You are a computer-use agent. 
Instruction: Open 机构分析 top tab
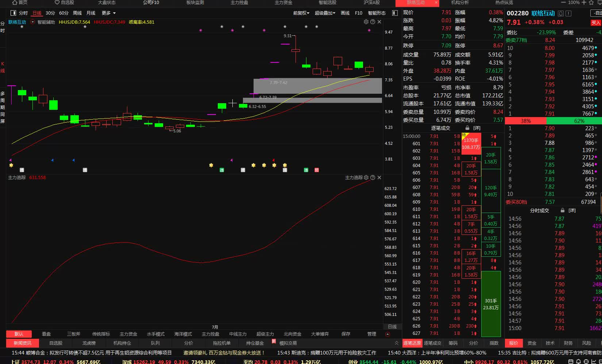(x=460, y=3)
